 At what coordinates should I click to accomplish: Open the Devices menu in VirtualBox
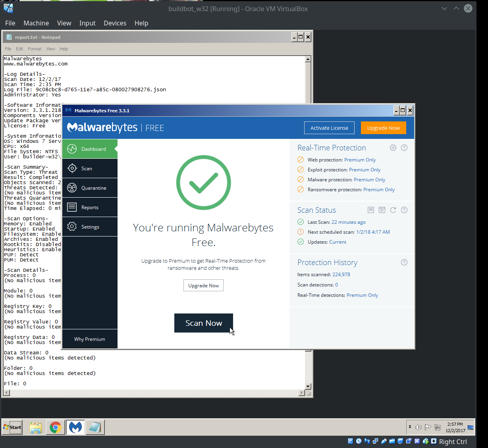(x=115, y=23)
